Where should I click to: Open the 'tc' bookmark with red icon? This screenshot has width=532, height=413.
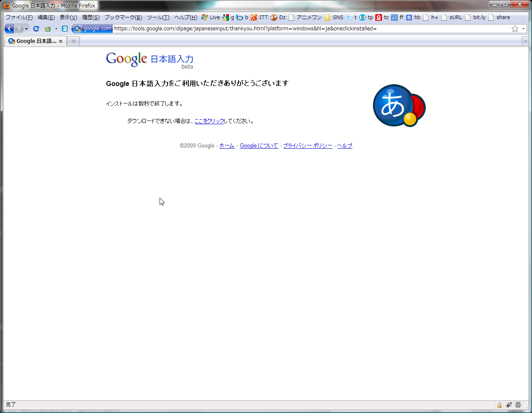click(382, 17)
